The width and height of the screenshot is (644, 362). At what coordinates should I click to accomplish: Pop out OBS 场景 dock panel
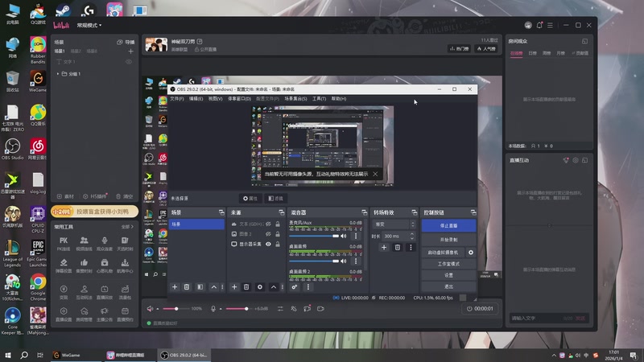222,212
